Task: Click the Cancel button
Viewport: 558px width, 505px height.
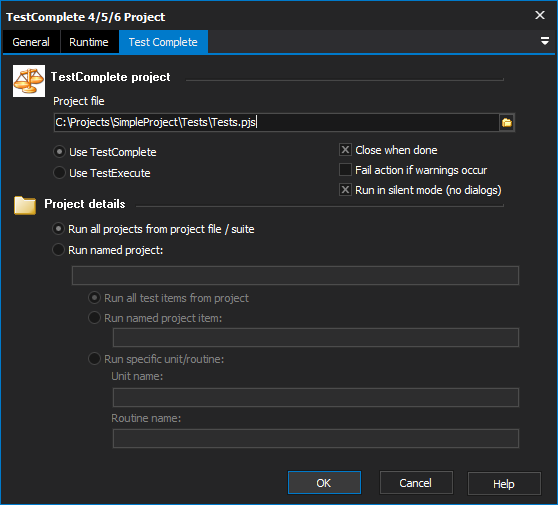Action: point(416,483)
